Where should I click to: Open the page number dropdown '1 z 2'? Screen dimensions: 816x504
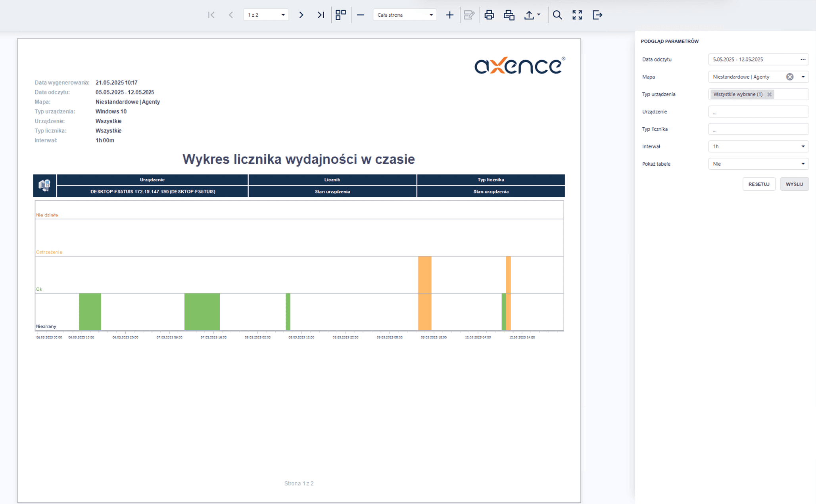pos(266,15)
